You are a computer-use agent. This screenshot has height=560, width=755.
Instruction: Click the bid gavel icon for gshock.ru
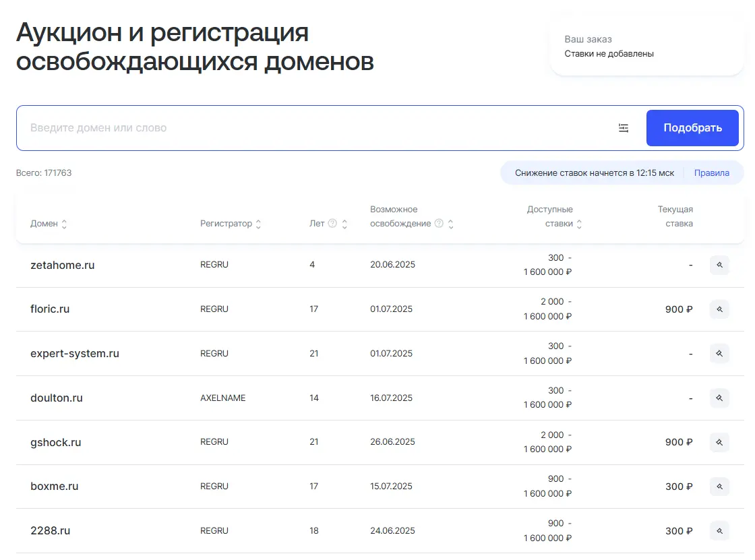(719, 442)
